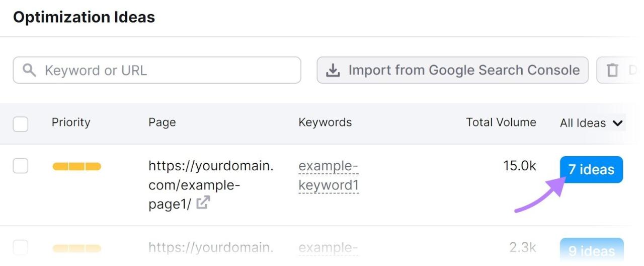This screenshot has height=266, width=644.
Task: Toggle the select-all header checkbox
Action: point(21,123)
